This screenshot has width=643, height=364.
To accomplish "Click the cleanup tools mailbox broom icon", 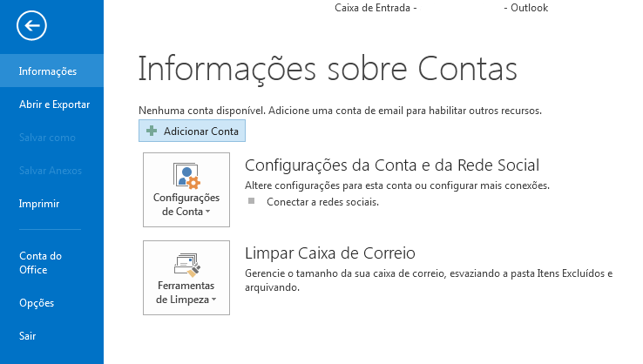I will pos(186,265).
